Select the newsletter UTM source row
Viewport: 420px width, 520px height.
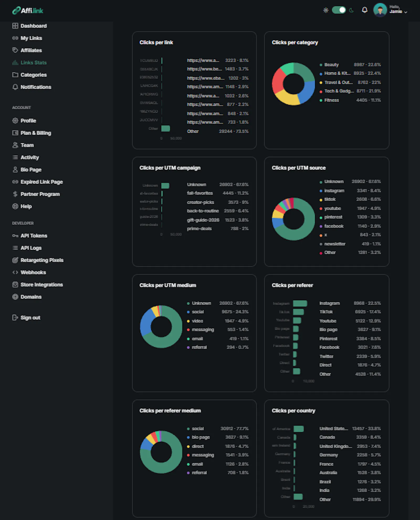(350, 244)
